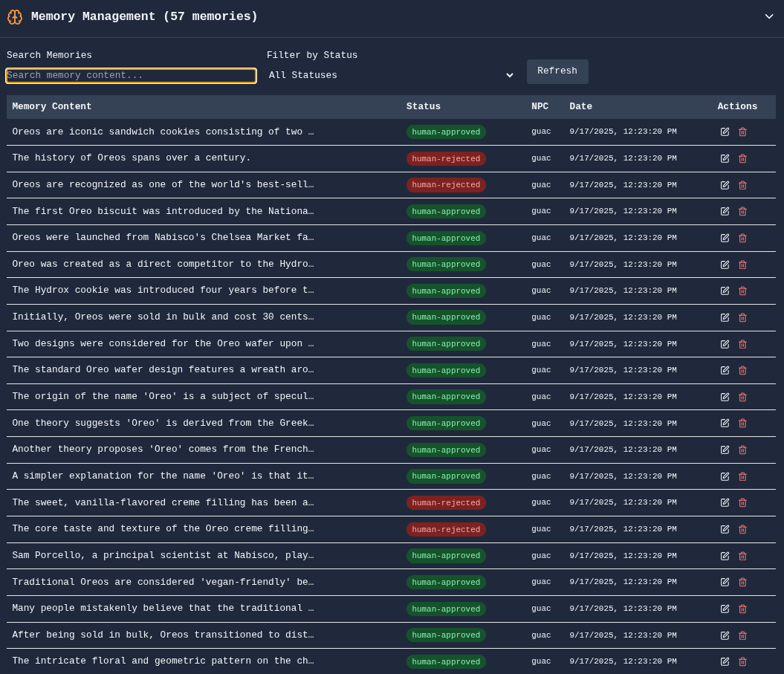Delete 'Oreo was created as a direct competitor' row
The image size is (784, 674).
coord(742,265)
